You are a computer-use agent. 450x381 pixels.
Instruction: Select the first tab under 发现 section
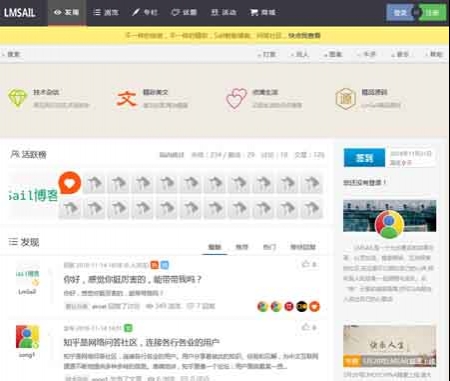click(215, 247)
